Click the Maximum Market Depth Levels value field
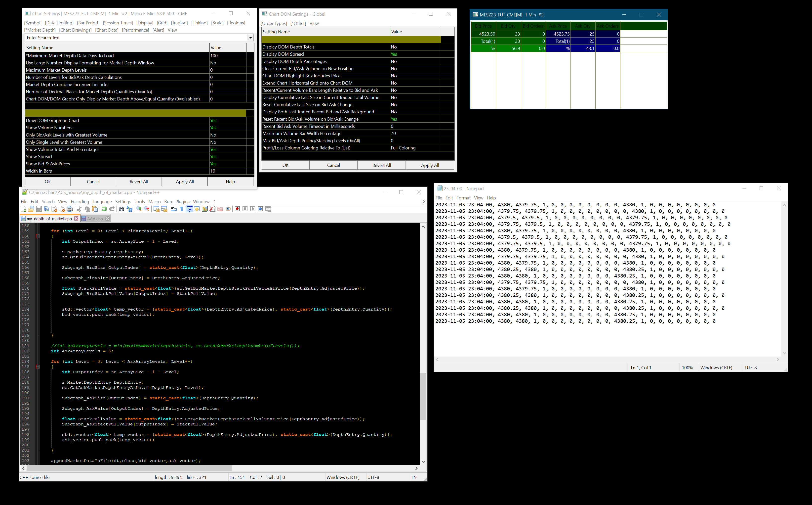This screenshot has height=505, width=812. [227, 70]
